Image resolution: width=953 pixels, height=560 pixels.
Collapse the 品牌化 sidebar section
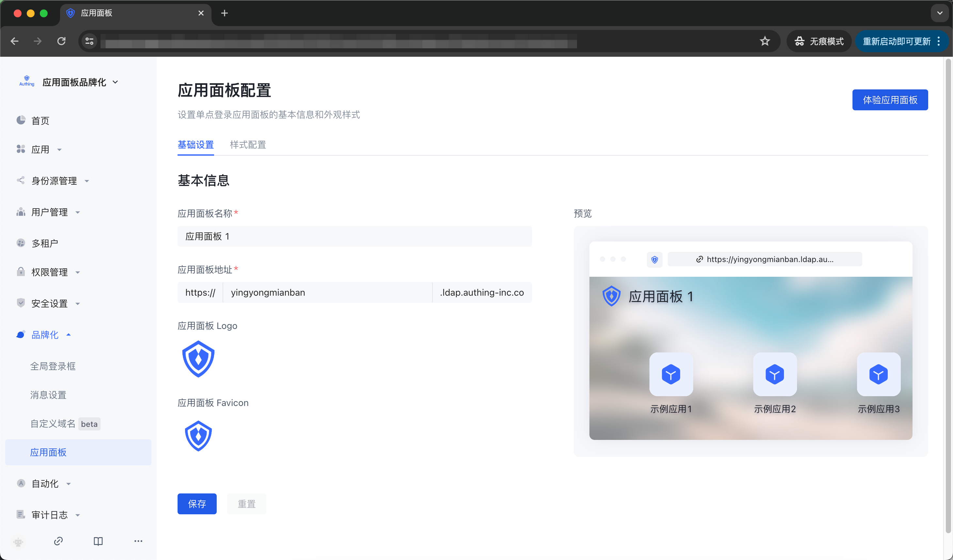tap(45, 334)
